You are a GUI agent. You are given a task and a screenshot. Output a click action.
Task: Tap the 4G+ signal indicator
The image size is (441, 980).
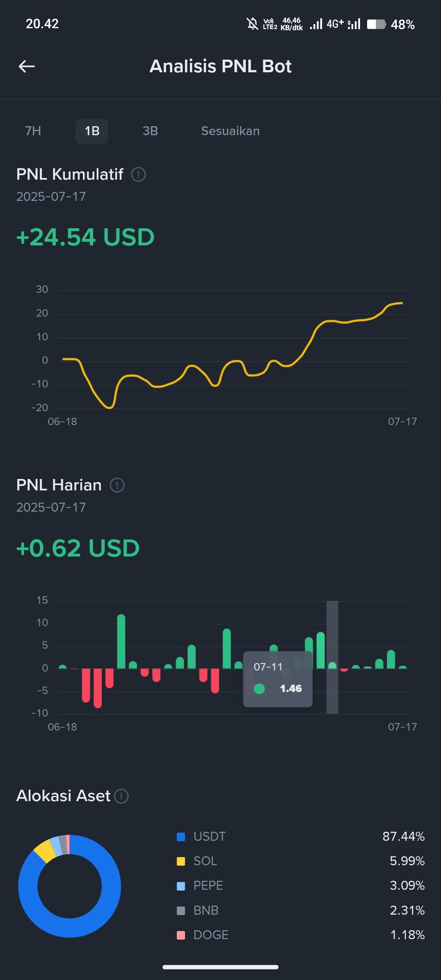(335, 24)
